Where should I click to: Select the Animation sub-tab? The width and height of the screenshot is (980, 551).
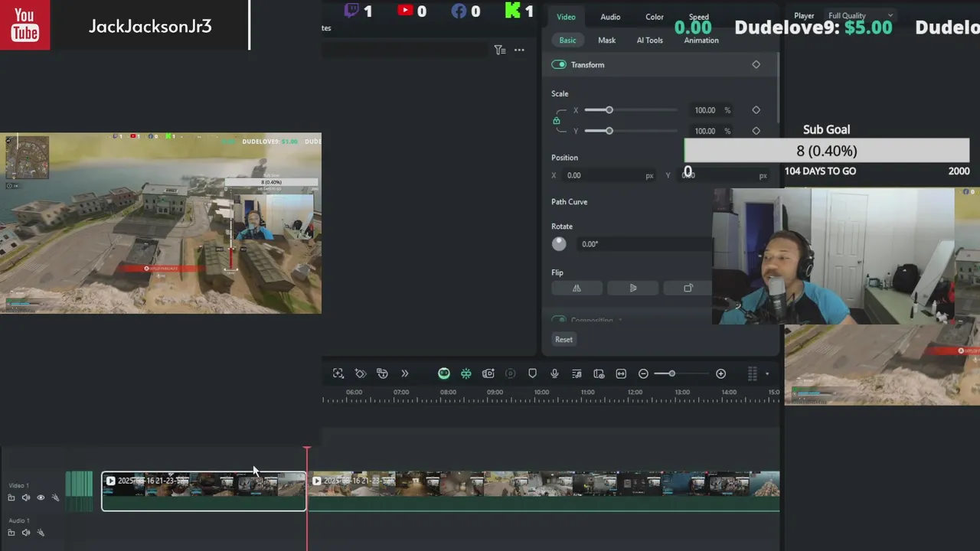click(701, 40)
